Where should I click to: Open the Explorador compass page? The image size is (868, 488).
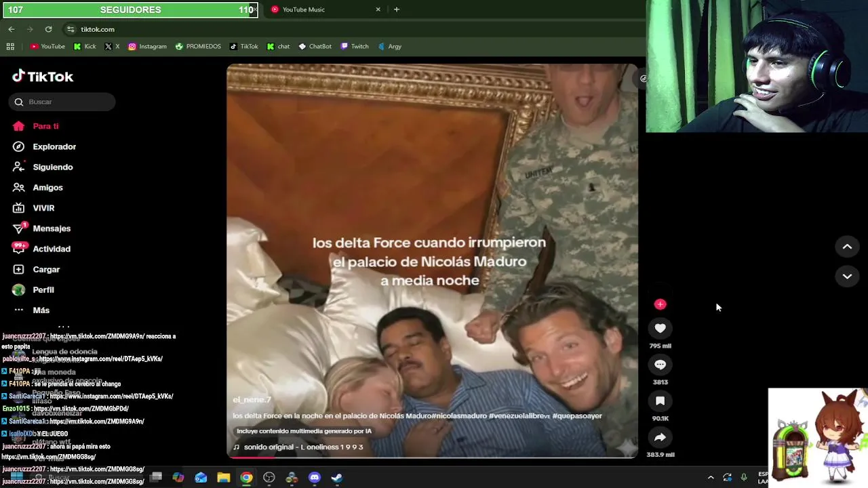[x=45, y=146]
